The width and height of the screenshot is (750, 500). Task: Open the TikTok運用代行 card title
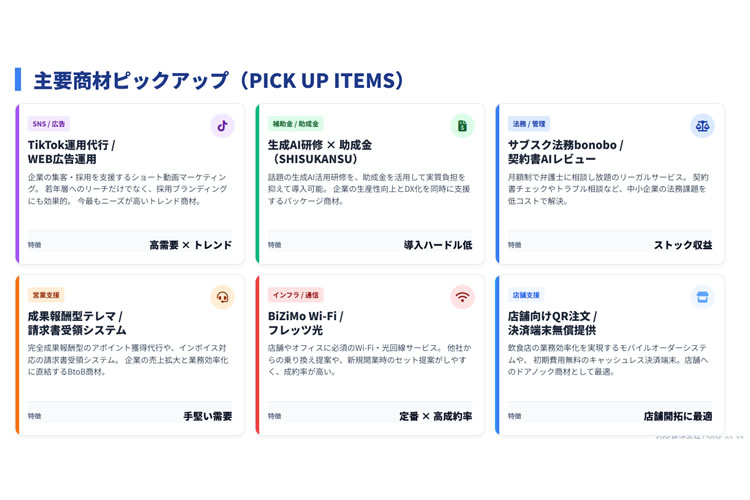point(71,152)
